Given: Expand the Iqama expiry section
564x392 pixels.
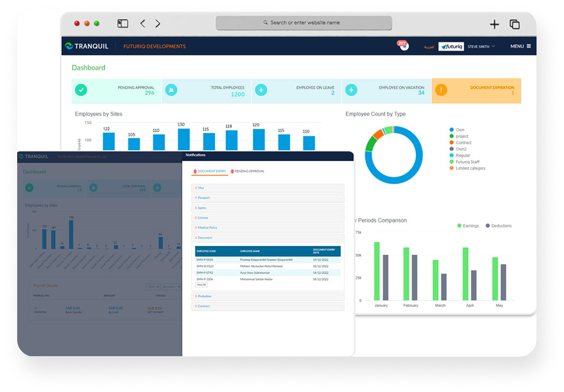Looking at the screenshot, I should pyautogui.click(x=202, y=208).
